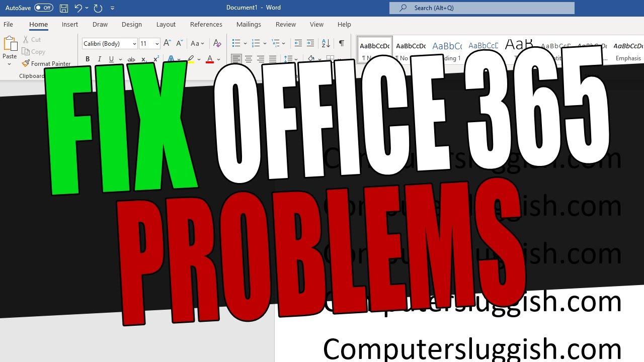
Task: Click the Numbering list icon
Action: pyautogui.click(x=256, y=44)
